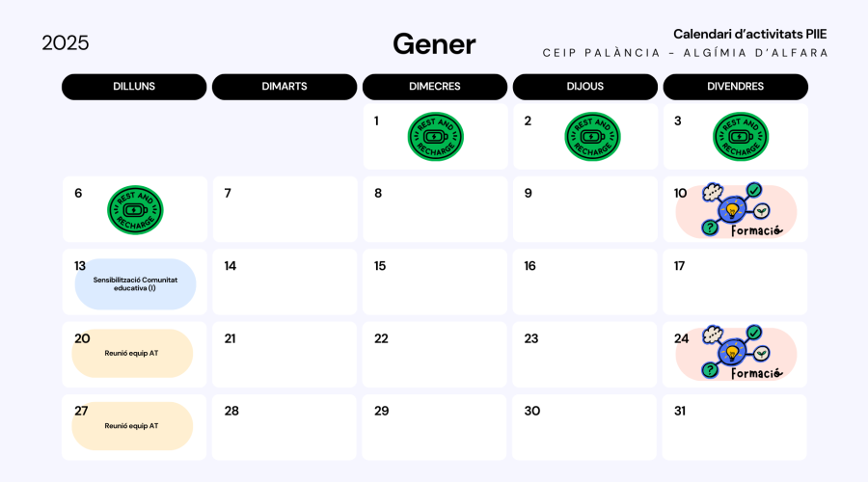868x482 pixels.
Task: Open Reunió equip AT on day 27
Action: coord(132,426)
